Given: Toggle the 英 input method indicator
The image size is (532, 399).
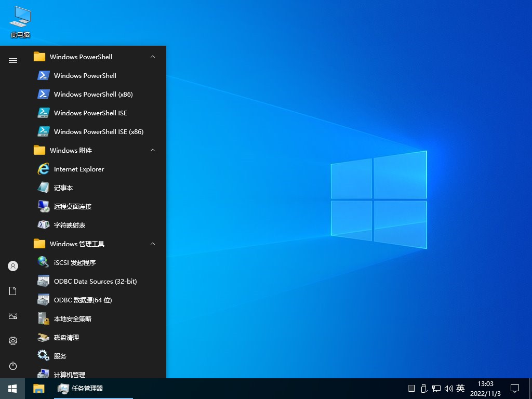Looking at the screenshot, I should pos(460,389).
